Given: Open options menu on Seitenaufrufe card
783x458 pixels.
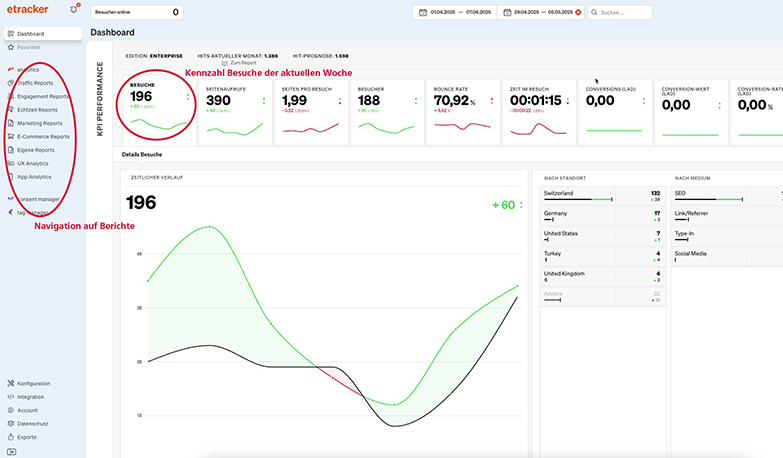Looking at the screenshot, I should point(264,101).
